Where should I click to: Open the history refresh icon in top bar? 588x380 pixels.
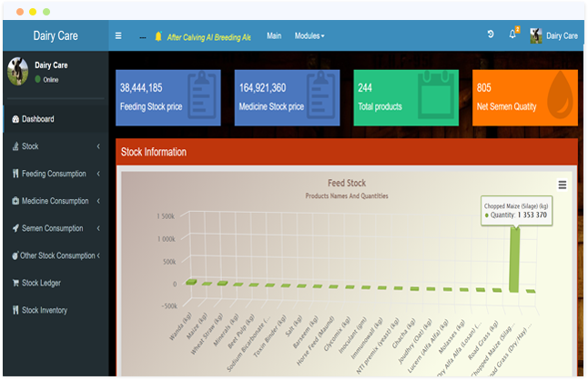[x=491, y=35]
